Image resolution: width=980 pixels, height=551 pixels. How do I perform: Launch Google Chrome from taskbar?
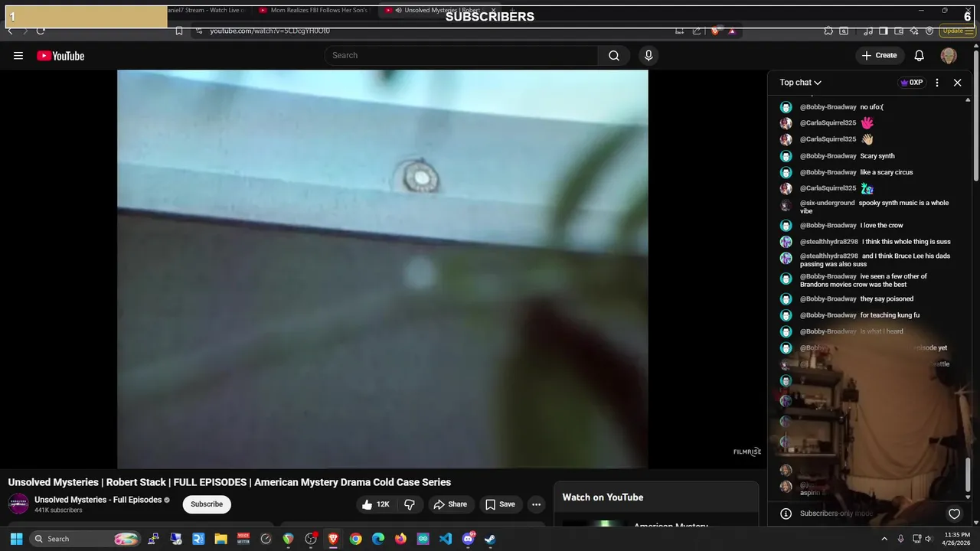(356, 539)
